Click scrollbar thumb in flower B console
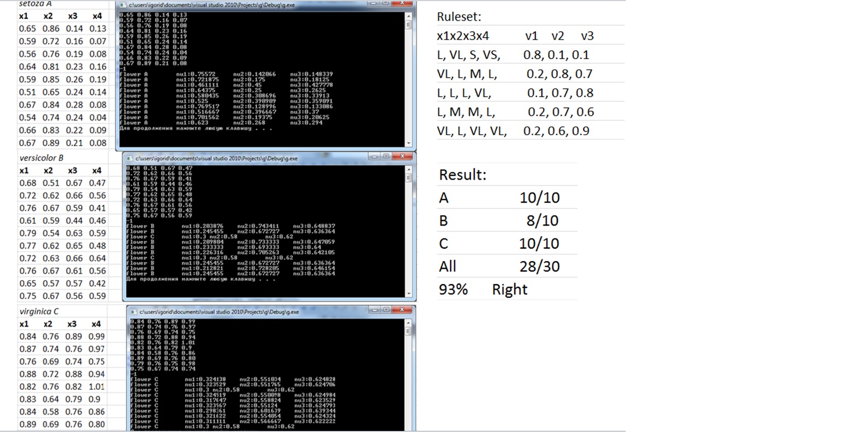The width and height of the screenshot is (868, 432). coord(409,178)
